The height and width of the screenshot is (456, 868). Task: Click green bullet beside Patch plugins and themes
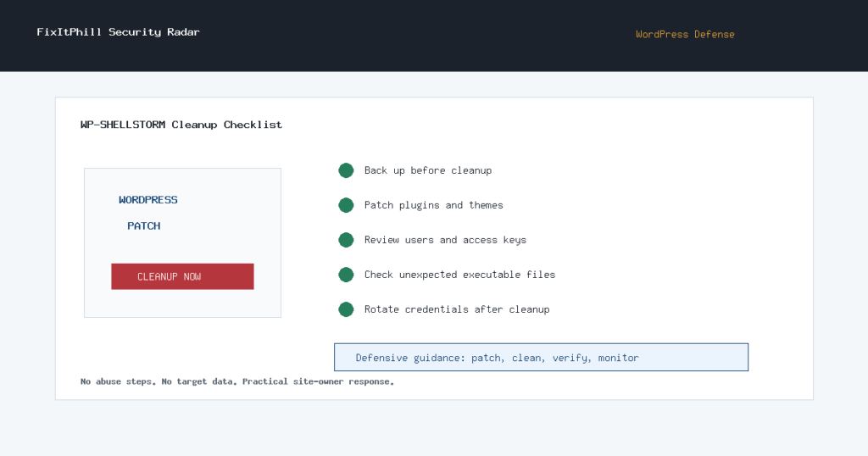click(x=346, y=205)
